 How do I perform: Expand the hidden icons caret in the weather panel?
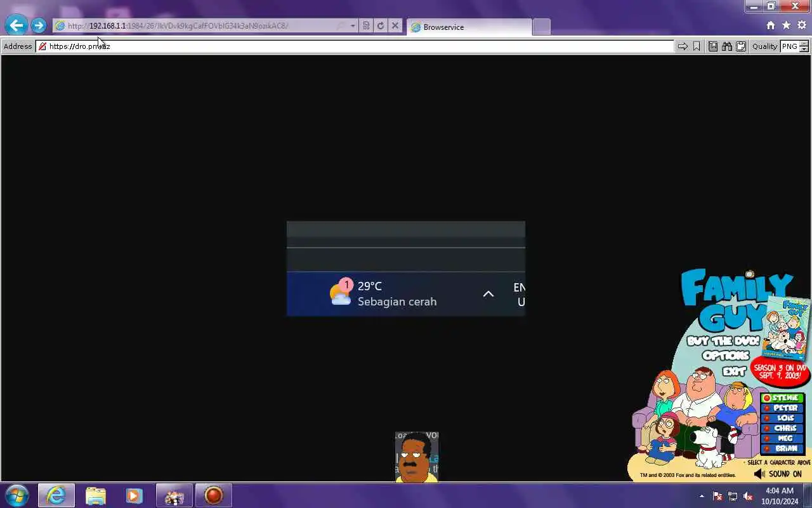click(488, 294)
